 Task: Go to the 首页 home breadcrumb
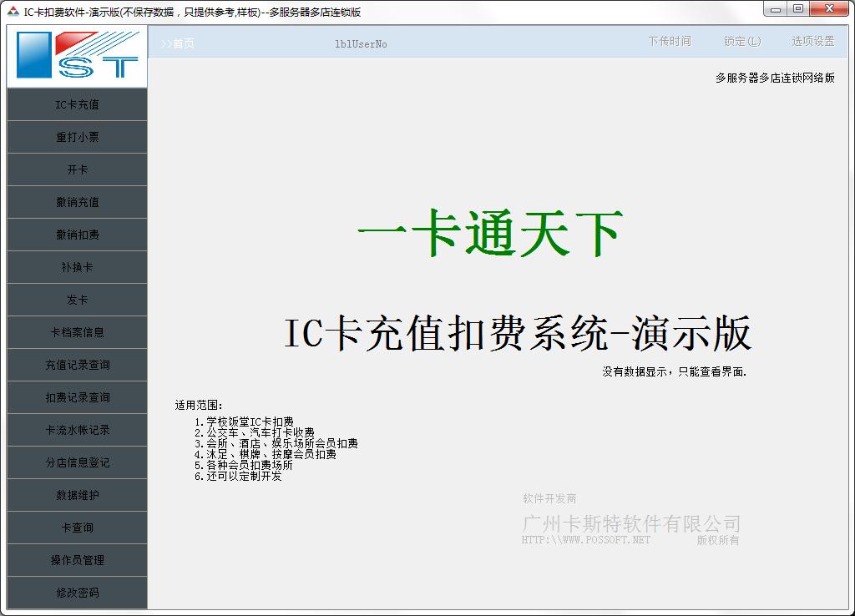[x=178, y=43]
